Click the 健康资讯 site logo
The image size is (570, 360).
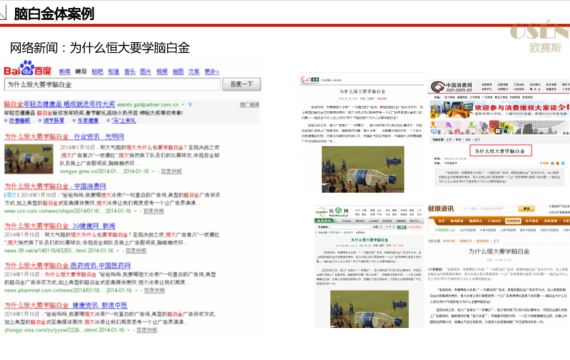pyautogui.click(x=441, y=209)
